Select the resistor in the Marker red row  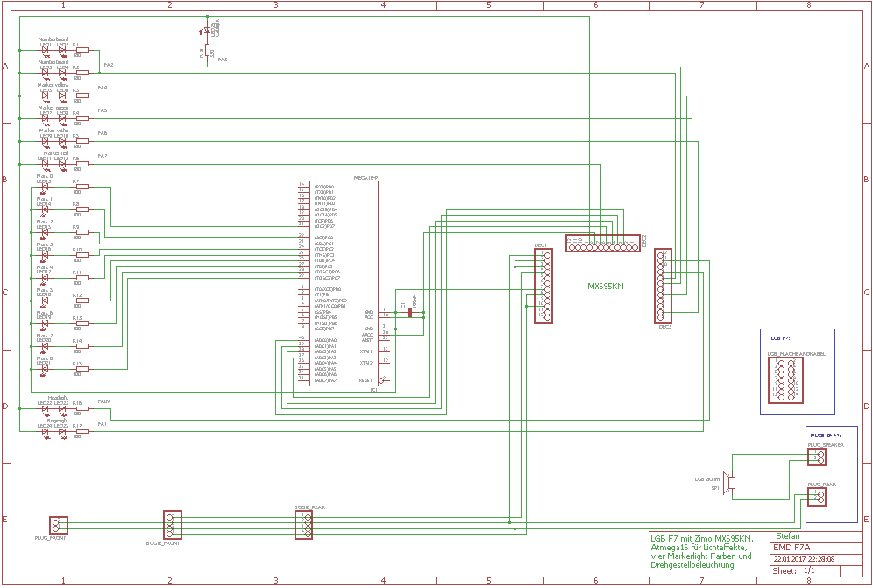point(82,164)
